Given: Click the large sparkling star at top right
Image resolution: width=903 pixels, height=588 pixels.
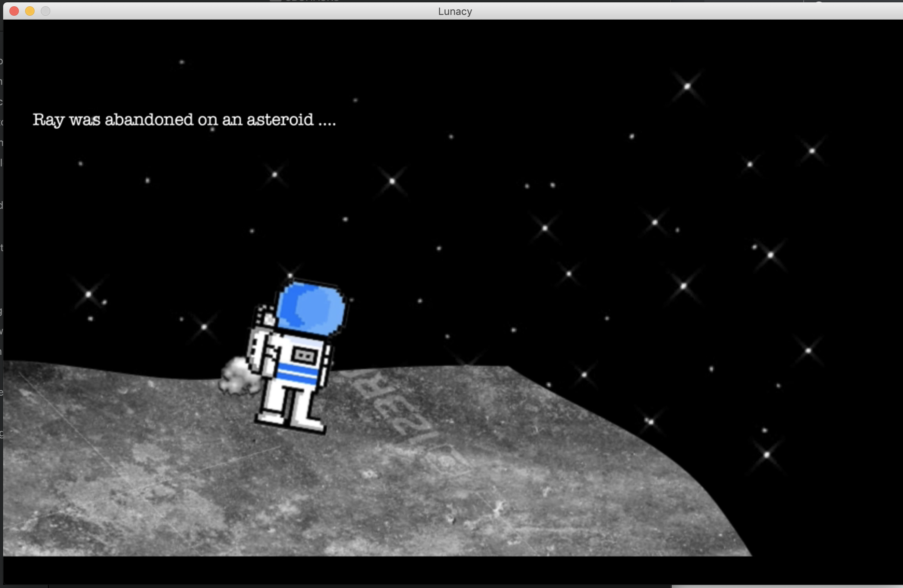Looking at the screenshot, I should pos(687,86).
